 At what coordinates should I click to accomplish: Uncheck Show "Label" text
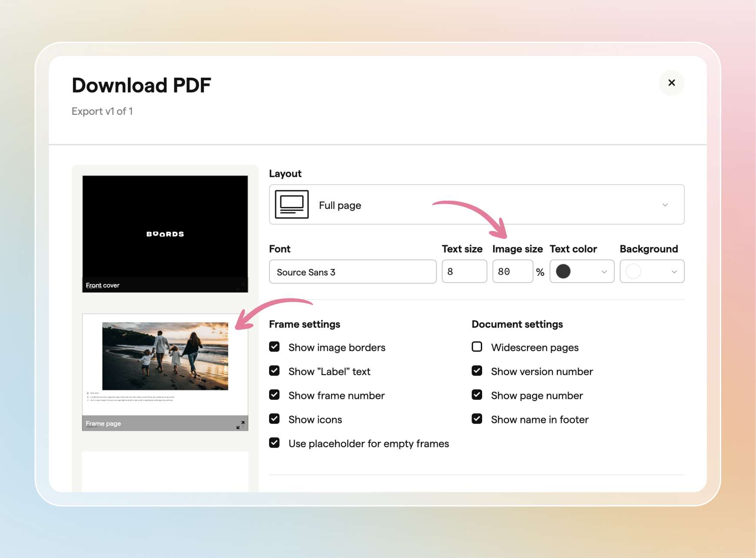274,371
